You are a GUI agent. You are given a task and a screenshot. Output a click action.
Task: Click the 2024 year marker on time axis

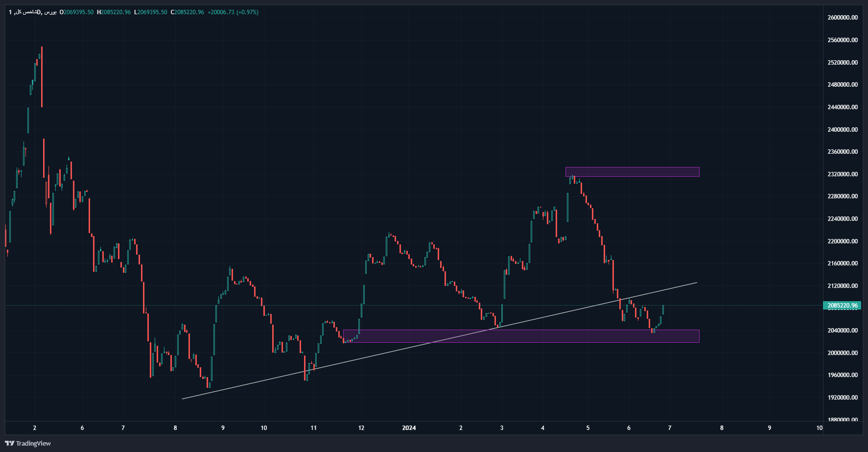coord(409,428)
